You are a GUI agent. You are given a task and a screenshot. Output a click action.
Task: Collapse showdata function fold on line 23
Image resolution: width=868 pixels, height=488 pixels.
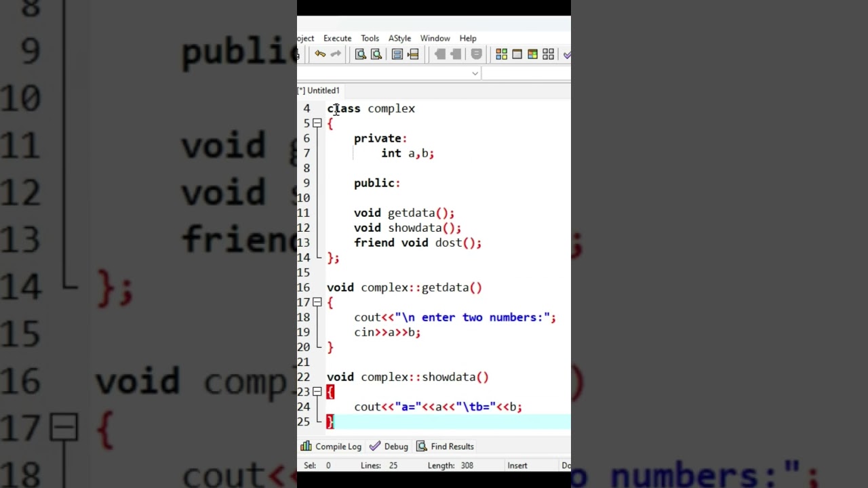pyautogui.click(x=317, y=392)
